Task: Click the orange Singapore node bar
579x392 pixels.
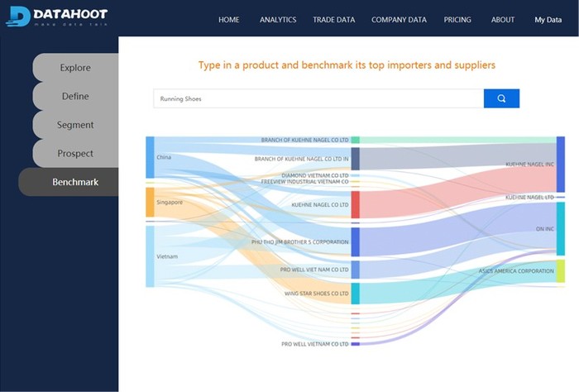Action: coord(150,203)
